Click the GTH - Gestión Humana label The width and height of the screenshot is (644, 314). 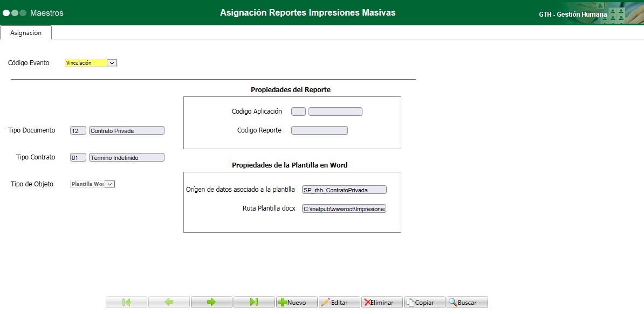coord(573,15)
